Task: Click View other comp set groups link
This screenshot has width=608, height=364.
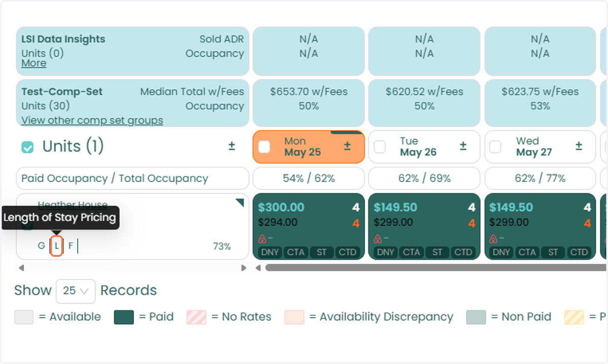Action: pyautogui.click(x=92, y=120)
